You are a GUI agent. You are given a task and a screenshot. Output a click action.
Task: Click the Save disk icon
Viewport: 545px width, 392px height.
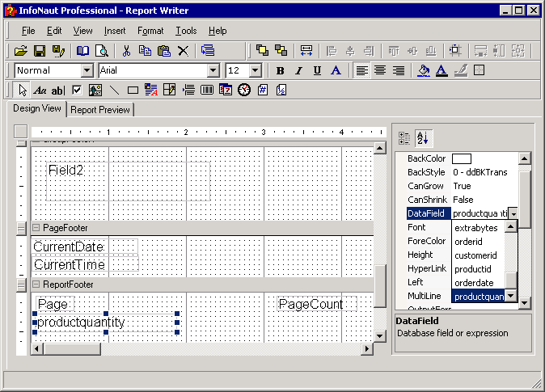(40, 50)
